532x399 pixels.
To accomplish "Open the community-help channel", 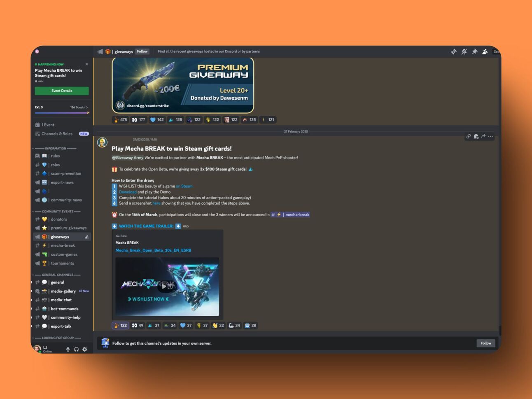I will point(62,317).
